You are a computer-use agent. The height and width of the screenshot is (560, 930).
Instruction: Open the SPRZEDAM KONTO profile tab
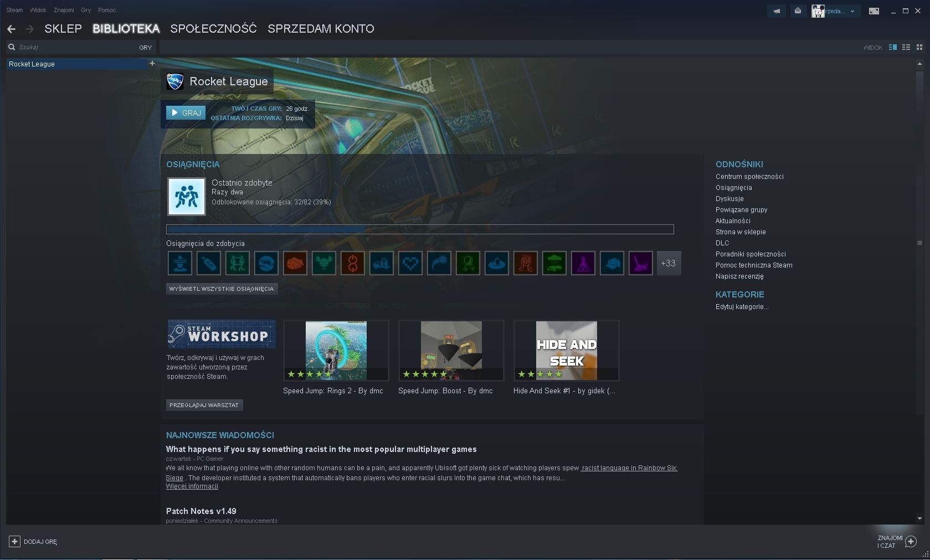[321, 29]
